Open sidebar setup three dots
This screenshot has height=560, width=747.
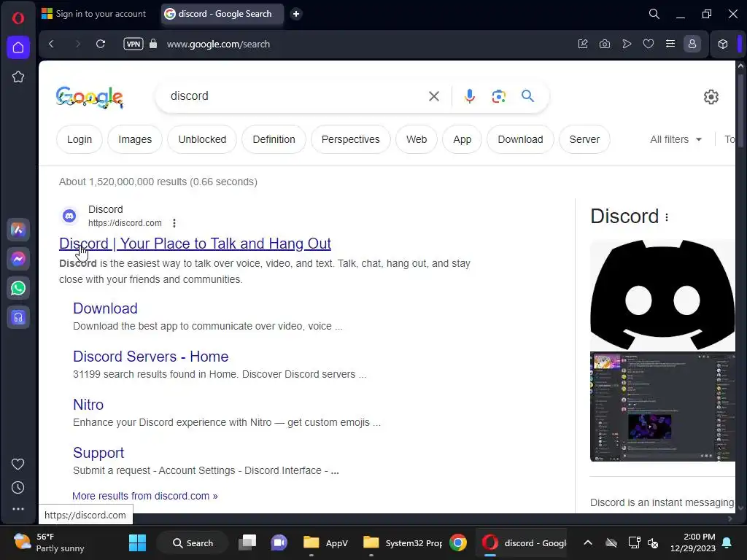tap(18, 509)
